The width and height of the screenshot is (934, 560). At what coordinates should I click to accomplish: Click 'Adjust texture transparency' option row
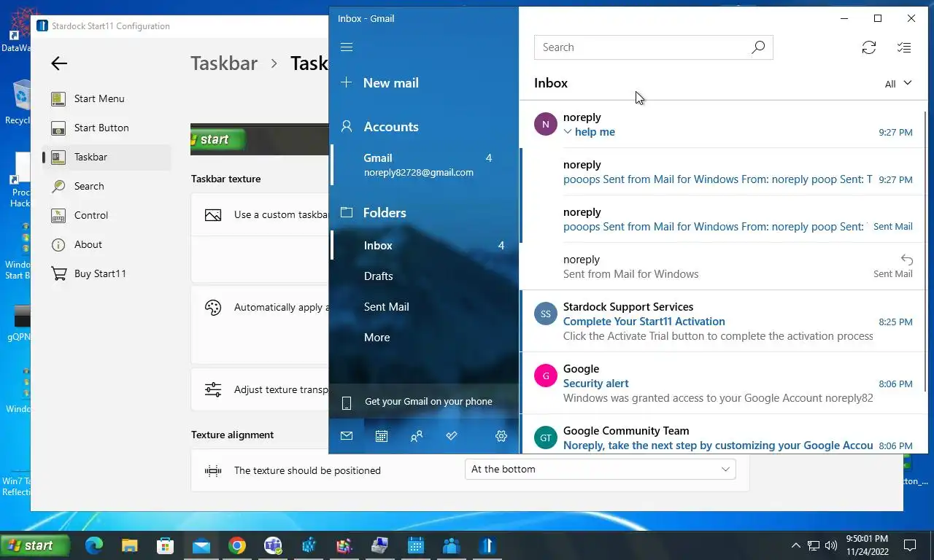pyautogui.click(x=260, y=390)
